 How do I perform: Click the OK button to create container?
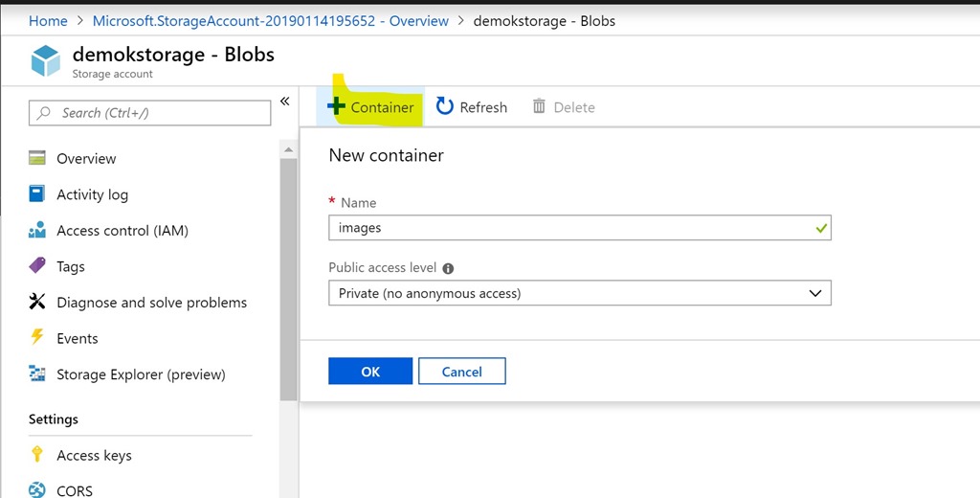point(370,371)
